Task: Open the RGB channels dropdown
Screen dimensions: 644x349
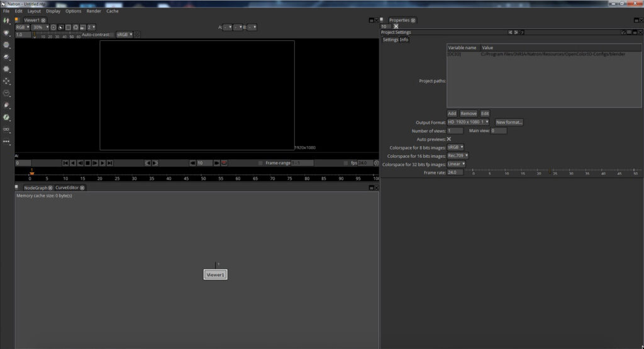Action: (23, 28)
